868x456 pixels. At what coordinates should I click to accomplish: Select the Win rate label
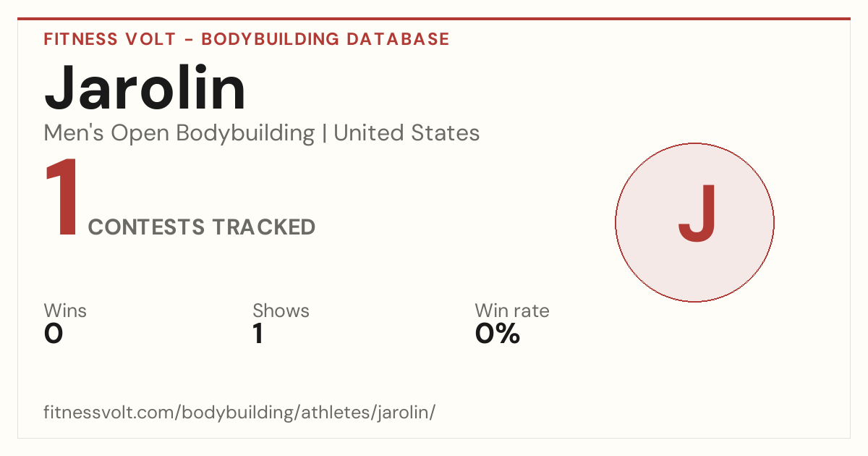tap(512, 311)
